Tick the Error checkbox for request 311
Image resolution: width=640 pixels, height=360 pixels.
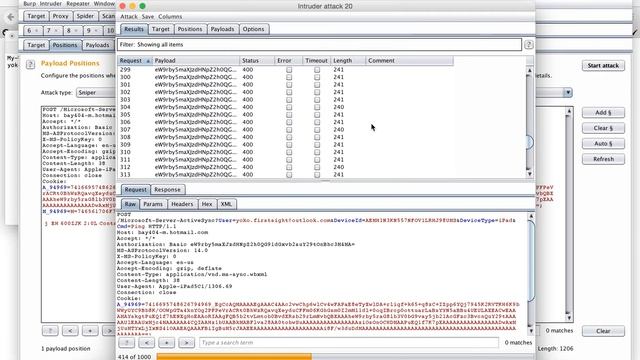pyautogui.click(x=289, y=160)
